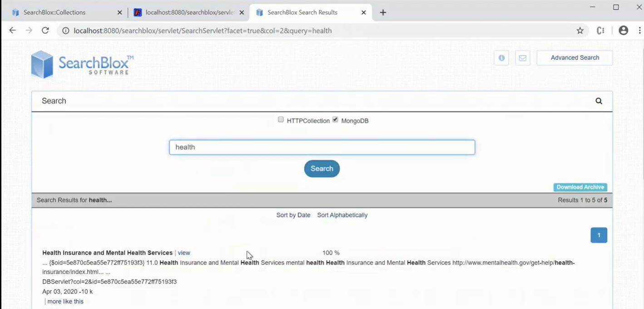The width and height of the screenshot is (644, 309).
Task: Click the magnifier icon in Search bar
Action: (599, 101)
